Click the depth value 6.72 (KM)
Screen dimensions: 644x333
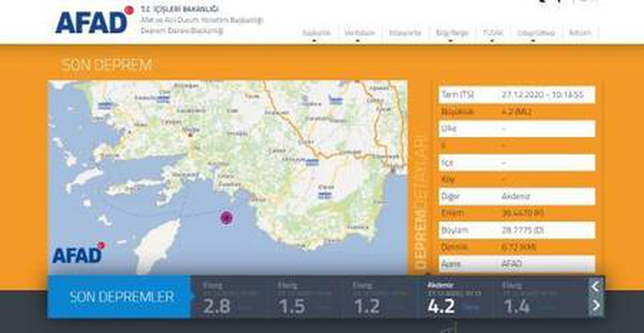pyautogui.click(x=519, y=247)
